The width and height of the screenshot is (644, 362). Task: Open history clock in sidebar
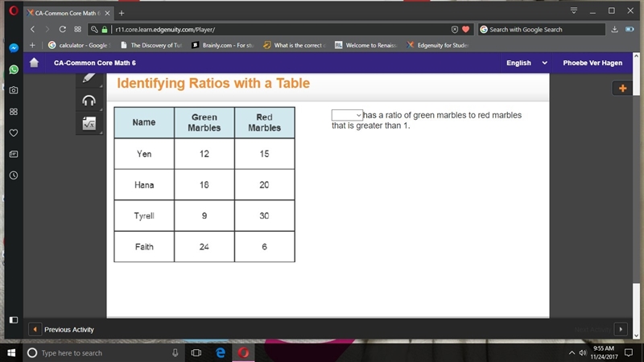14,175
